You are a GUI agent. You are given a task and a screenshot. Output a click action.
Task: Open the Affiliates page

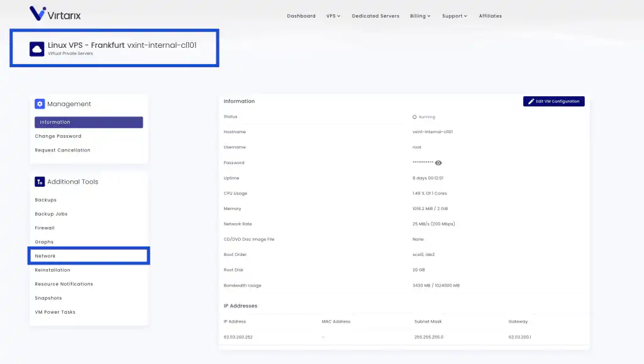click(490, 16)
